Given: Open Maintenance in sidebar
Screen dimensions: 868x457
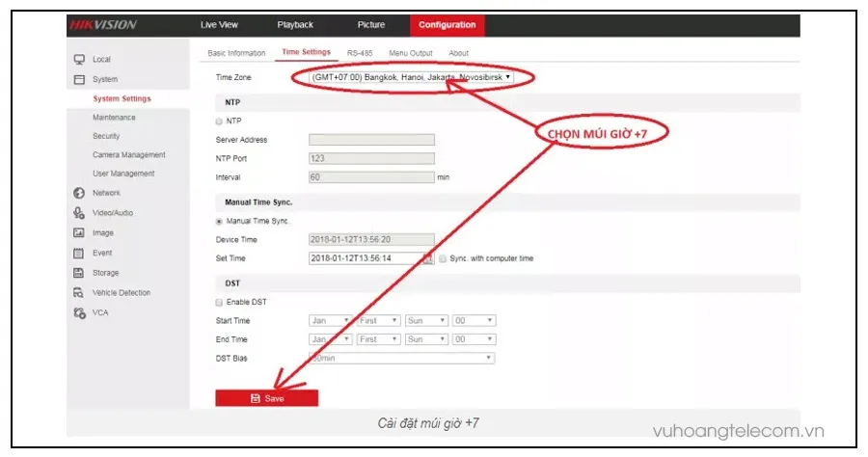Looking at the screenshot, I should pos(114,118).
